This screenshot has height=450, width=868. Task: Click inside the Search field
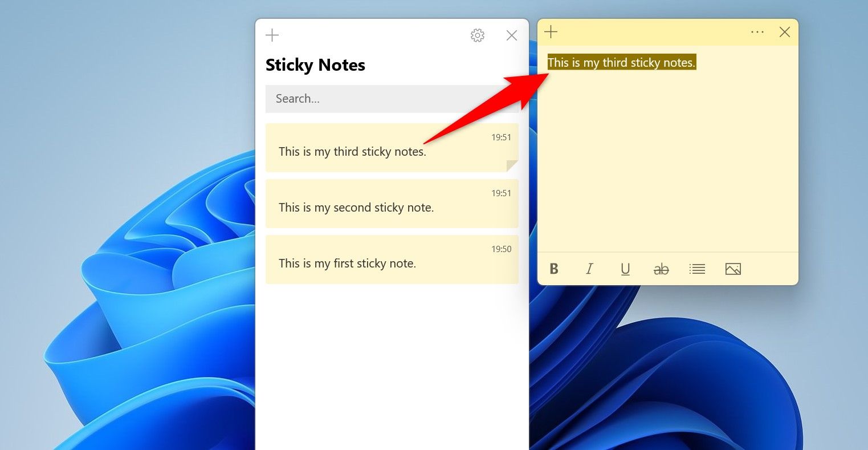pos(392,98)
